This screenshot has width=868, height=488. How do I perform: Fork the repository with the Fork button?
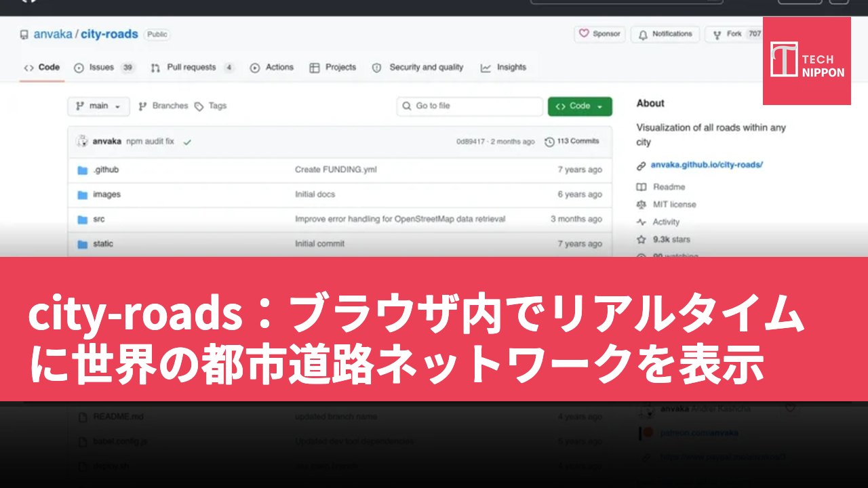point(734,34)
